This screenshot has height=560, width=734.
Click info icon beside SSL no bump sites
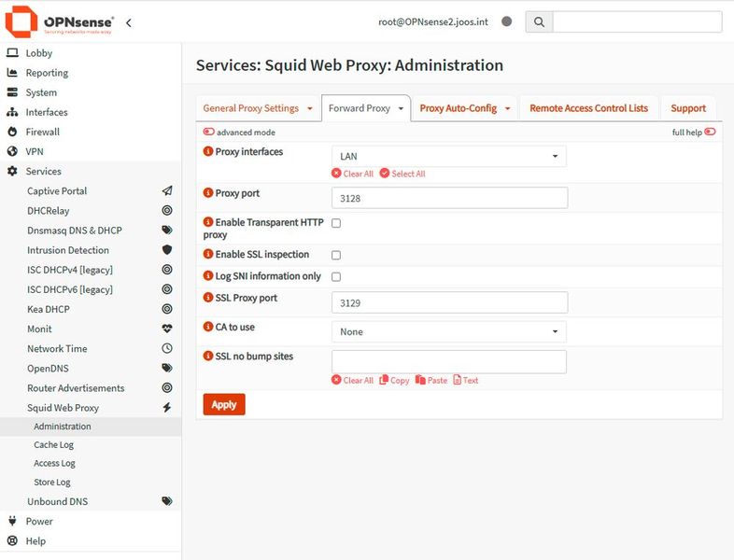[208, 356]
